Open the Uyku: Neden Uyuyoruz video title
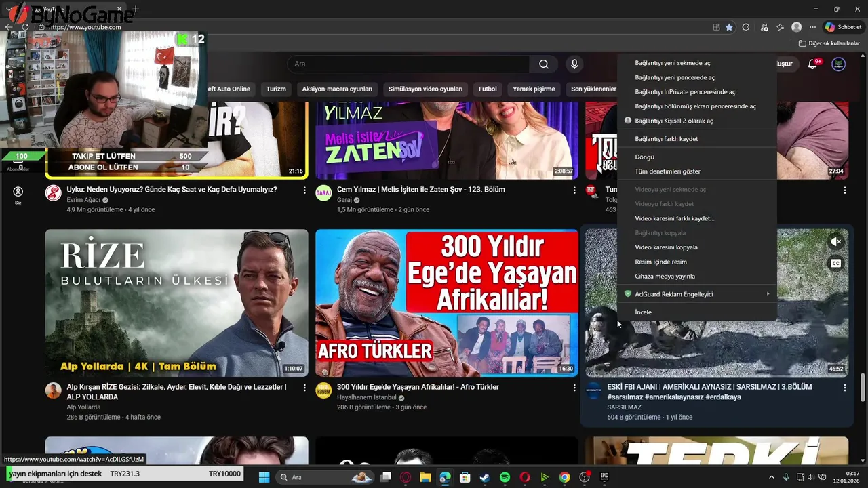 [x=172, y=190]
